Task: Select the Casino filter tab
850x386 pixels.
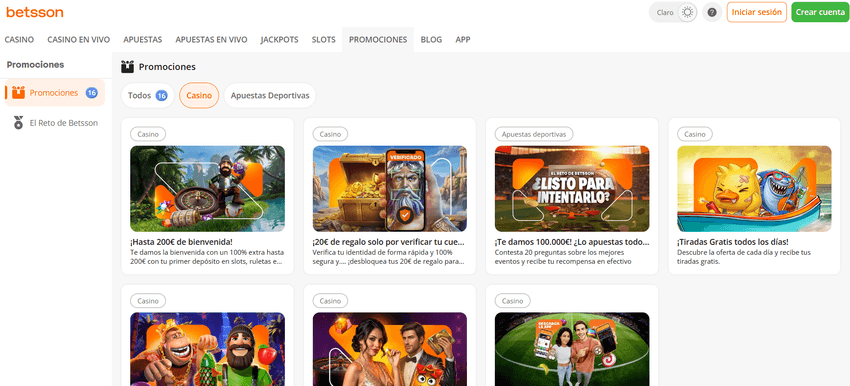Action: coord(199,95)
